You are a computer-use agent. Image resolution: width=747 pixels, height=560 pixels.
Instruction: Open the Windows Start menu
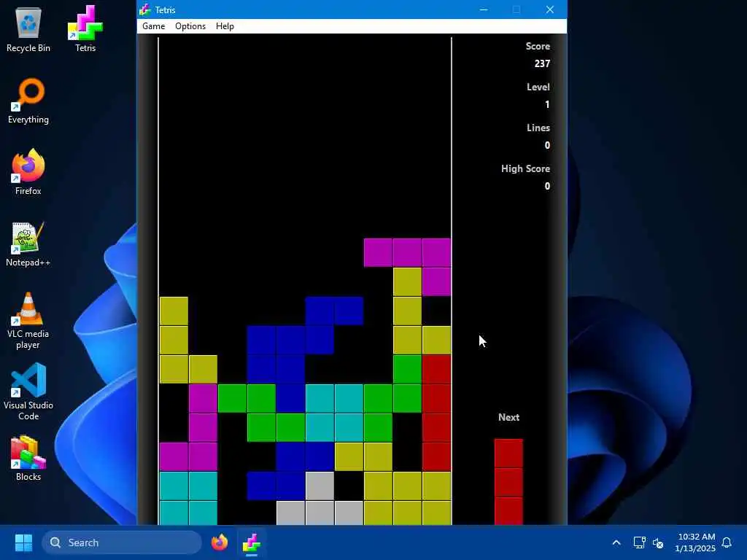pos(23,542)
